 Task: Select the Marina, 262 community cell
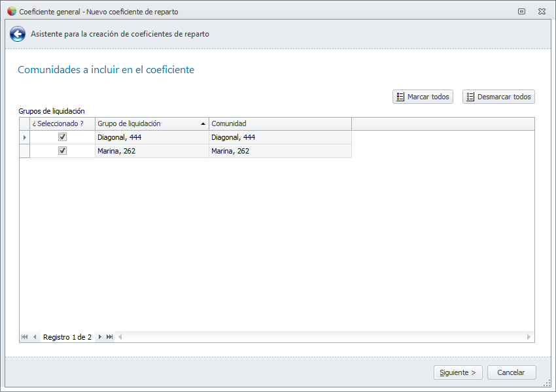pos(280,151)
